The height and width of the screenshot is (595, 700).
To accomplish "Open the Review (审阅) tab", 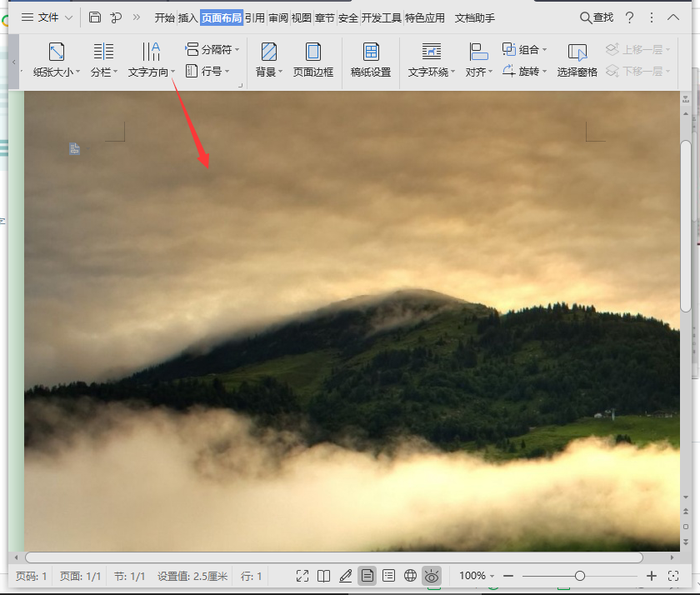I will 278,17.
